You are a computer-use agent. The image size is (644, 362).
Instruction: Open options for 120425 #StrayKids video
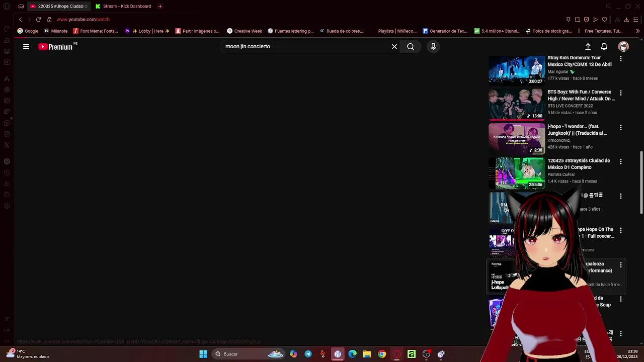(621, 161)
